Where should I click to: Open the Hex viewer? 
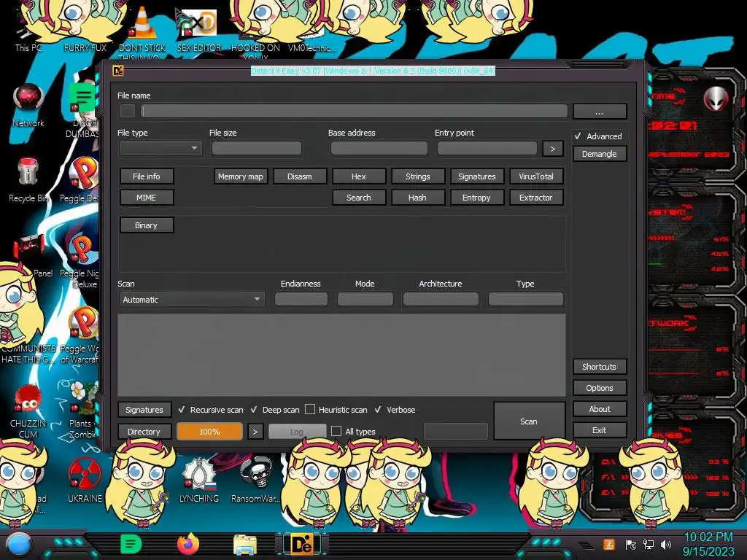click(359, 176)
